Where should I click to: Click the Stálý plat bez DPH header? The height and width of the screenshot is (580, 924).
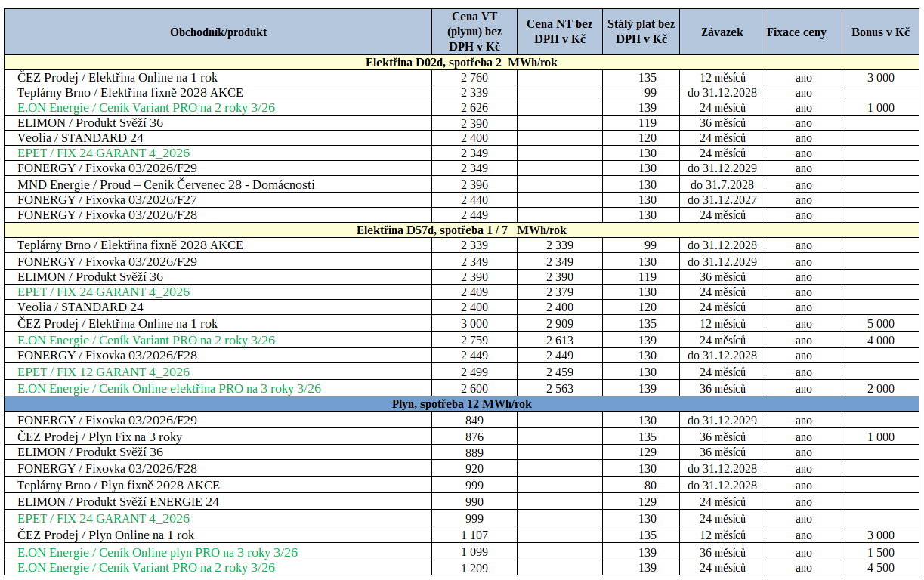click(x=641, y=32)
